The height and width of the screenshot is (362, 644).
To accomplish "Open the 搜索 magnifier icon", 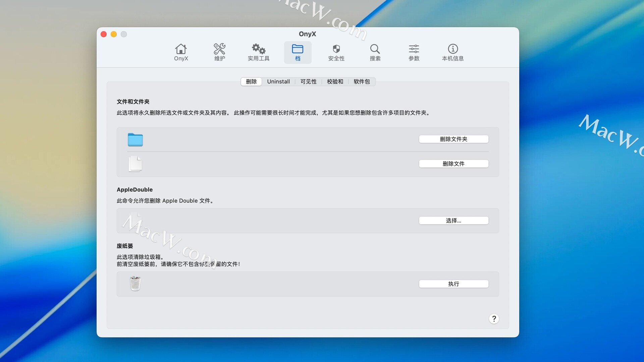I will [375, 52].
